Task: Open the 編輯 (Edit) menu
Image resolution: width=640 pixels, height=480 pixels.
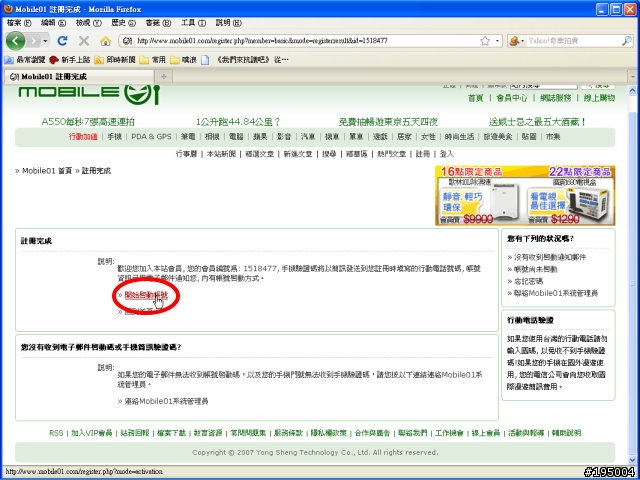Action: [x=53, y=23]
